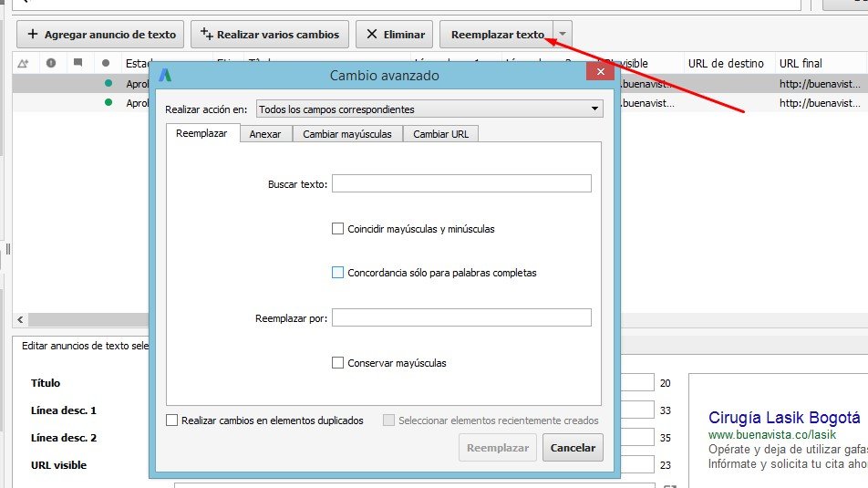Click the warning triangle column header icon

[x=24, y=63]
